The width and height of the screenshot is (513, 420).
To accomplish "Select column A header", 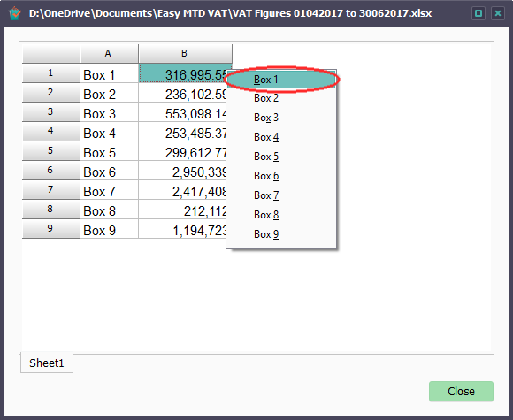I will [x=109, y=53].
